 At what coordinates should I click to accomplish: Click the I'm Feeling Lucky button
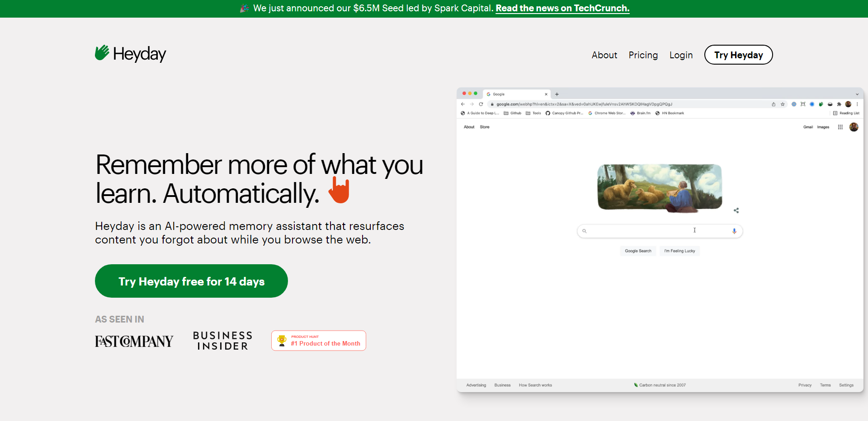[679, 251]
